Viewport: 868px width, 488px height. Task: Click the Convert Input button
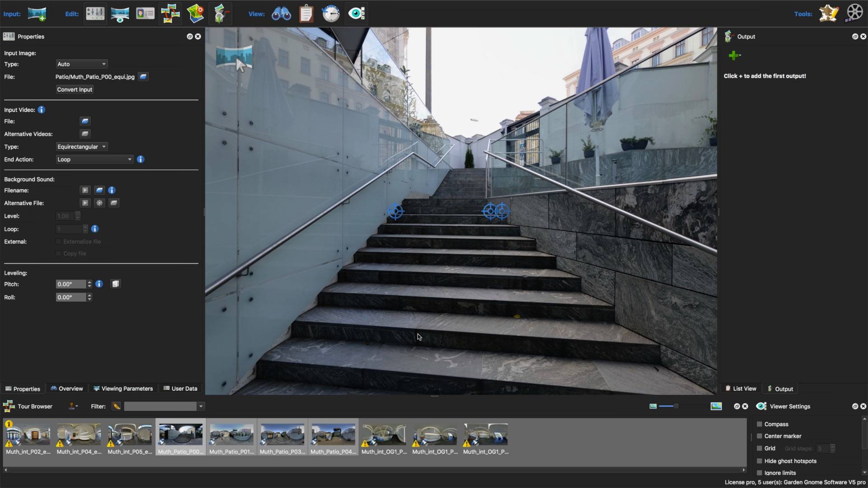click(x=75, y=89)
